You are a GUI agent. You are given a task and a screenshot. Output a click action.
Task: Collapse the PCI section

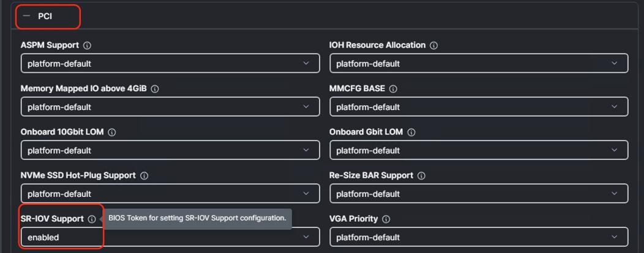point(26,16)
